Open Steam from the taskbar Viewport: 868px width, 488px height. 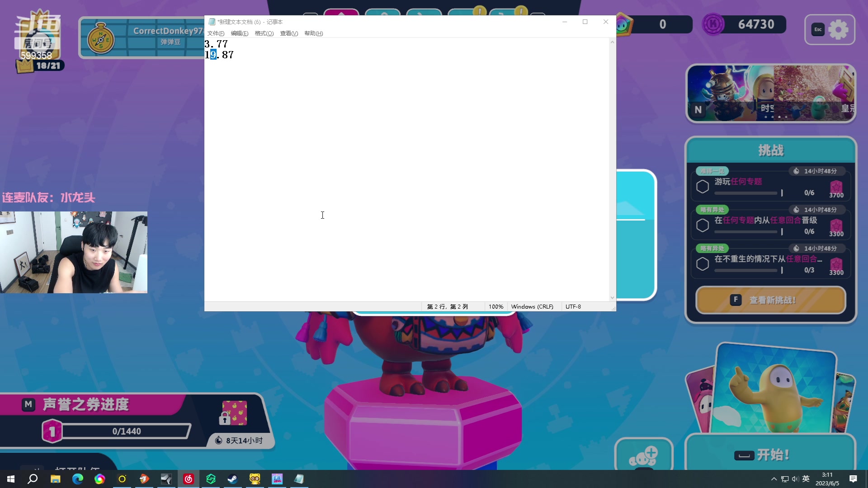point(232,479)
